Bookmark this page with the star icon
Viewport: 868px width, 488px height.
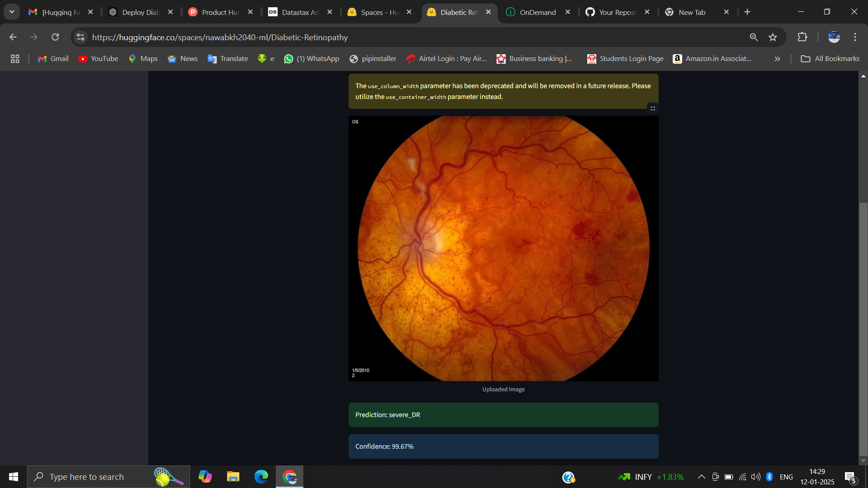[773, 37]
